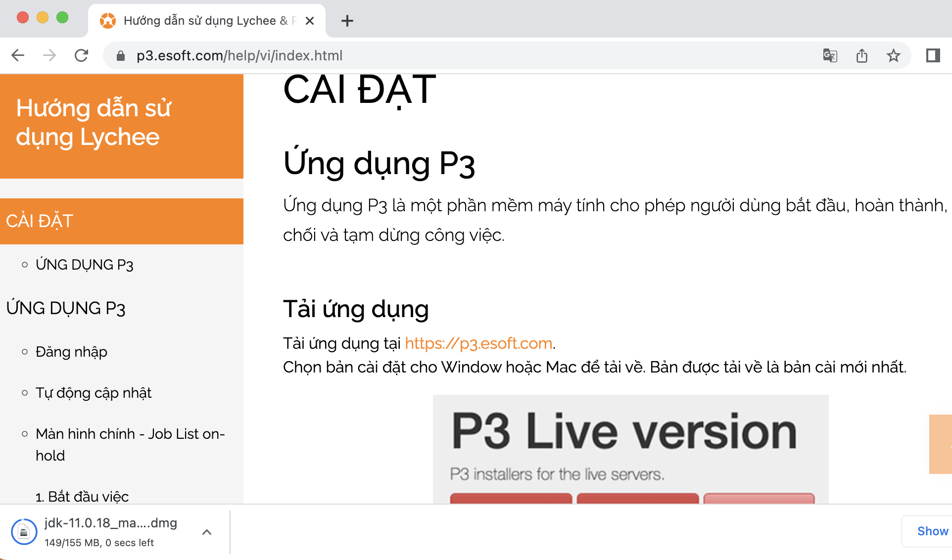The image size is (952, 560).
Task: Click the tab's orange favicon
Action: pos(107,21)
